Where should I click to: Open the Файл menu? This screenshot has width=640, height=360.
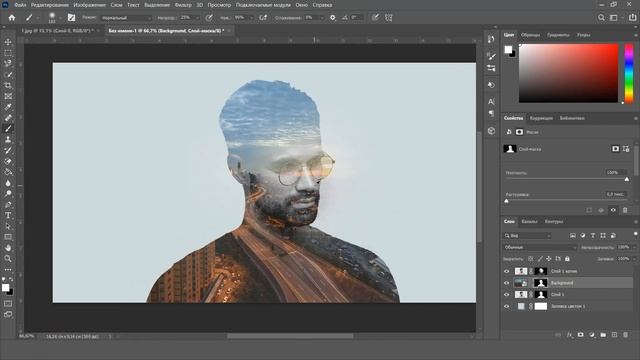click(20, 5)
